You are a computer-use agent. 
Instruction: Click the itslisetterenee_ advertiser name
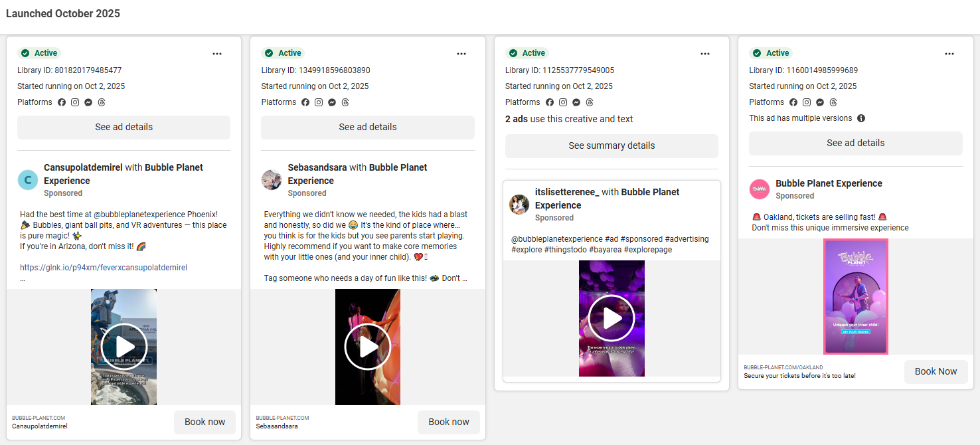567,192
